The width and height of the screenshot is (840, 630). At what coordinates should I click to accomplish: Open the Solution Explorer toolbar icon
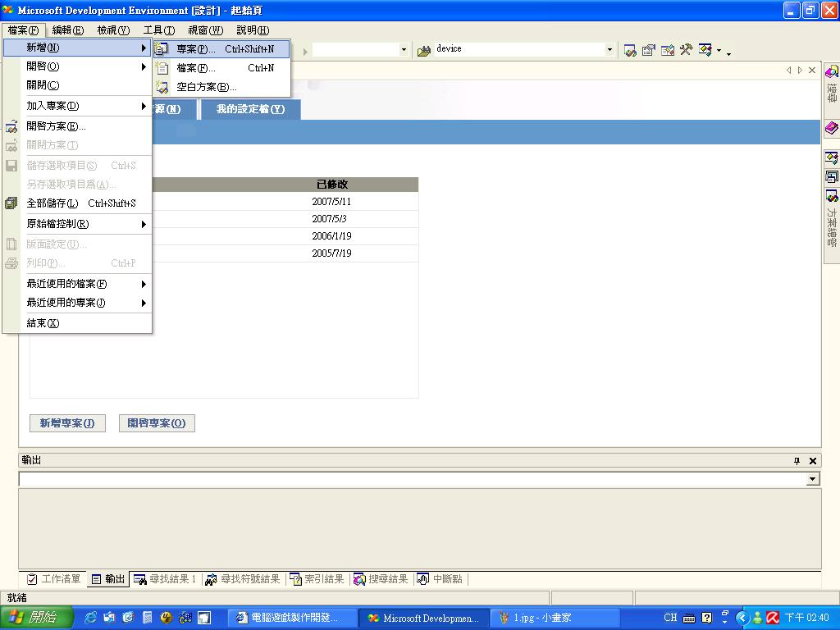[631, 50]
